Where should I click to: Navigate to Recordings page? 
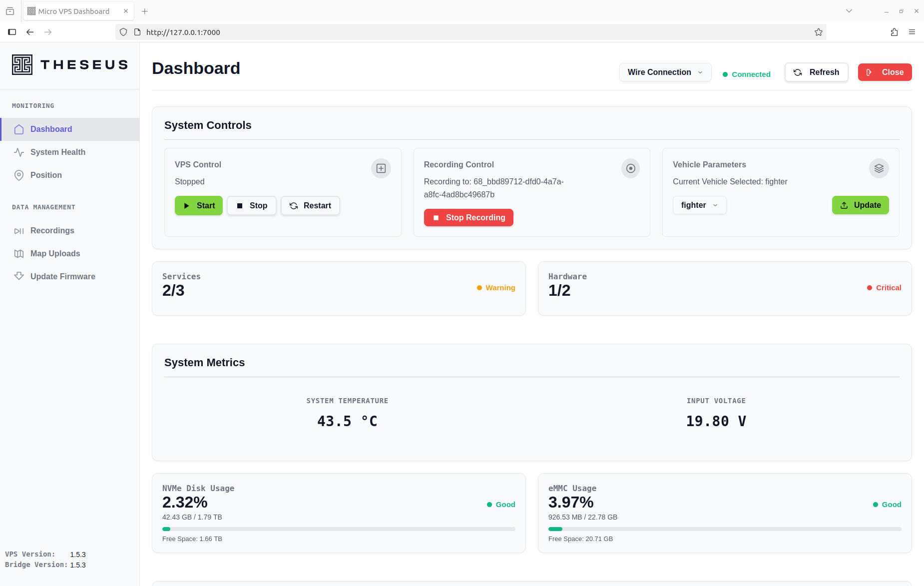52,231
